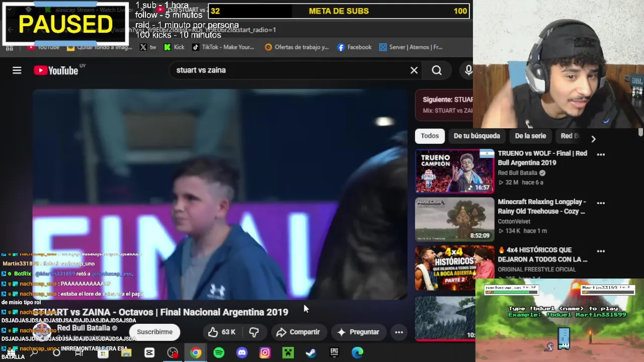Ask about video with Preguntar button
Viewport: 644px width, 362px height.
pyautogui.click(x=358, y=332)
